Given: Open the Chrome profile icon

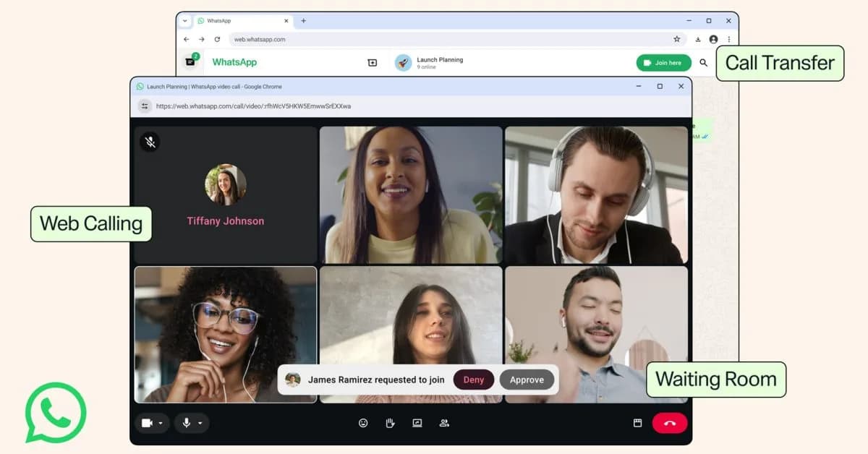Looking at the screenshot, I should point(714,39).
